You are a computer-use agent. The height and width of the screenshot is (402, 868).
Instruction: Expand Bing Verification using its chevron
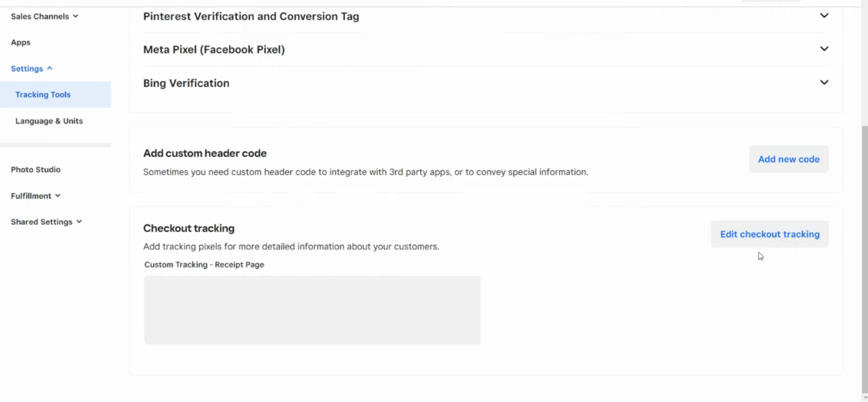[x=824, y=83]
